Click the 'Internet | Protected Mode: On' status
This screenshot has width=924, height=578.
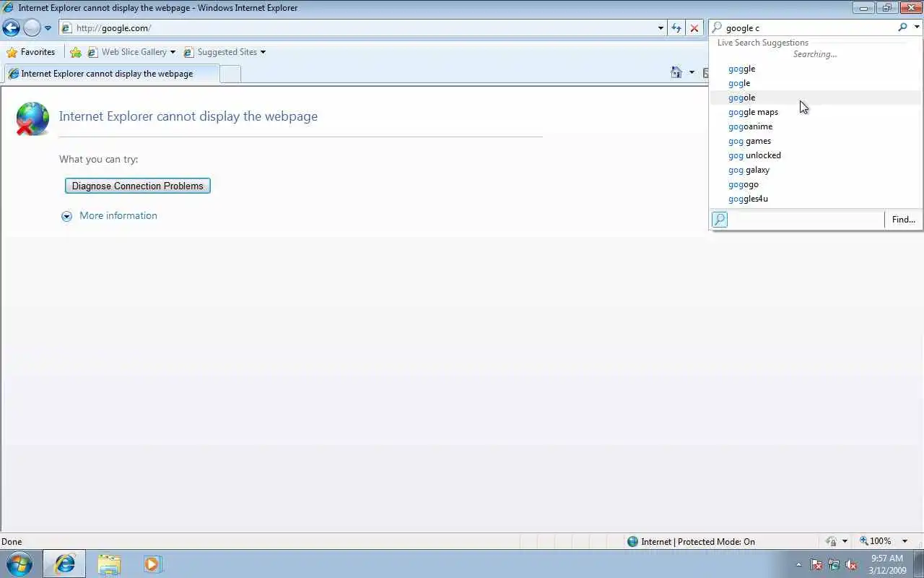click(x=691, y=542)
